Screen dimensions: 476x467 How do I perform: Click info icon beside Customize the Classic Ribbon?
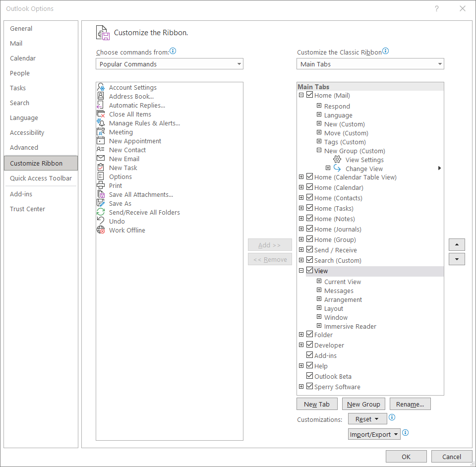coord(385,51)
